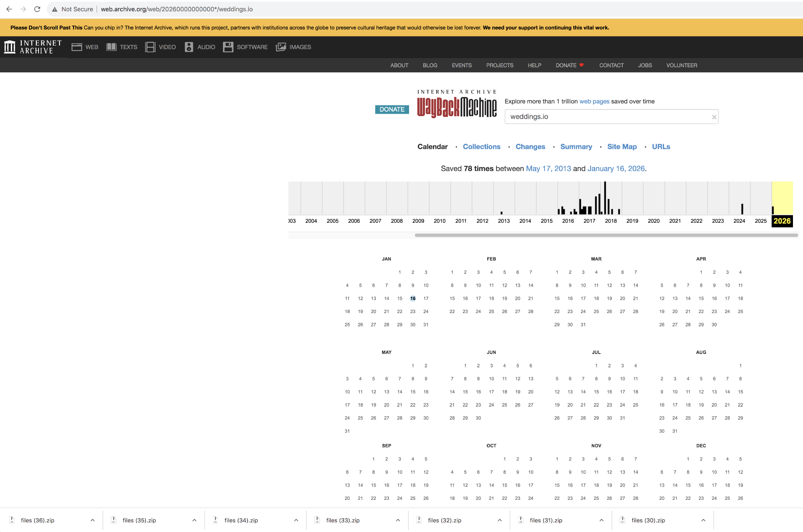Click the files (31).zip file icon
Image resolution: width=803 pixels, height=532 pixels.
click(x=521, y=520)
